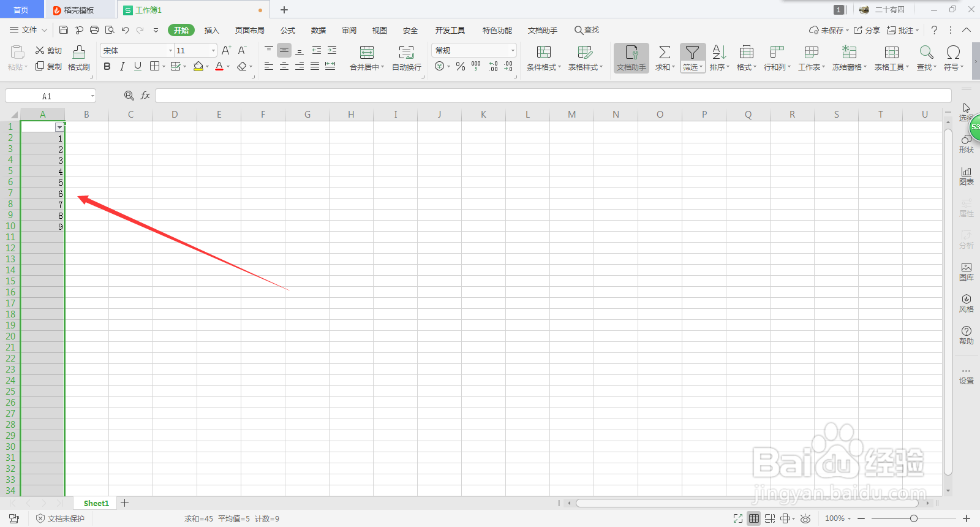Click the Copy (复制) button

click(x=48, y=66)
